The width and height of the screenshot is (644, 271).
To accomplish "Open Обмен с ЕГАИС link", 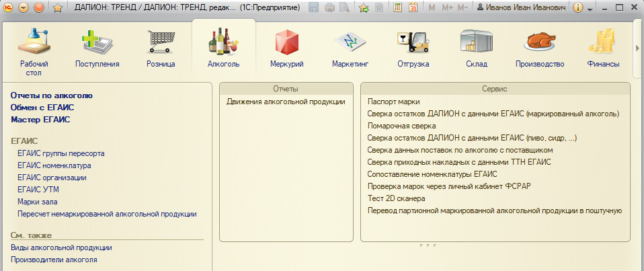I will tap(42, 107).
